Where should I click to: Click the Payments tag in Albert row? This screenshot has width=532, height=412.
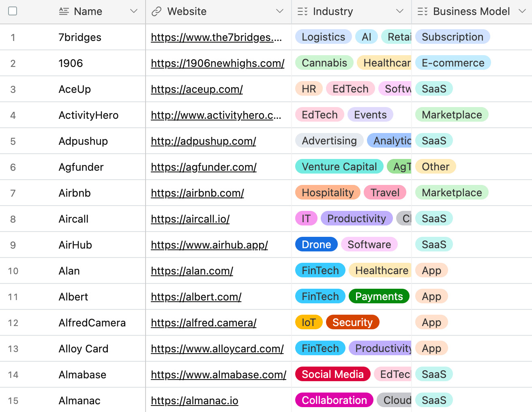379,296
